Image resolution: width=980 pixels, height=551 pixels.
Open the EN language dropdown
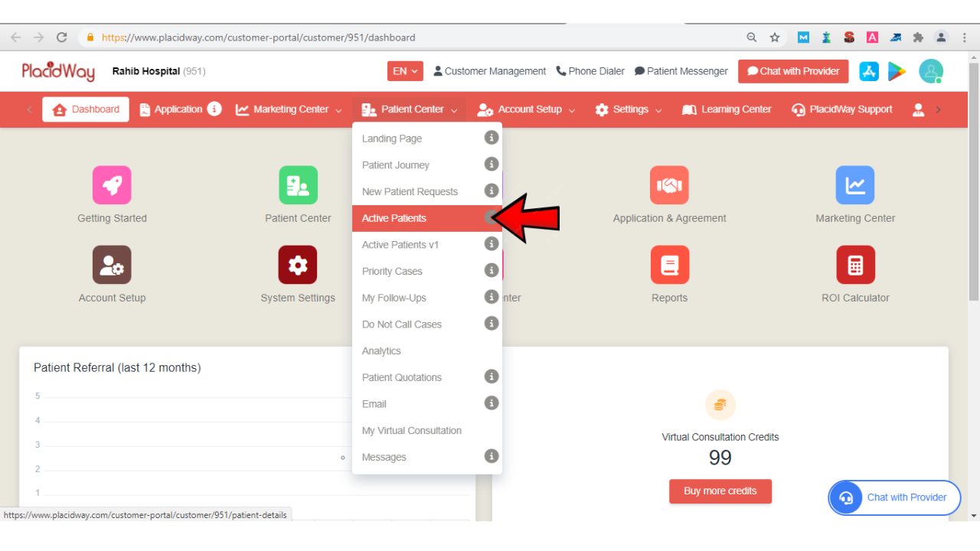405,71
